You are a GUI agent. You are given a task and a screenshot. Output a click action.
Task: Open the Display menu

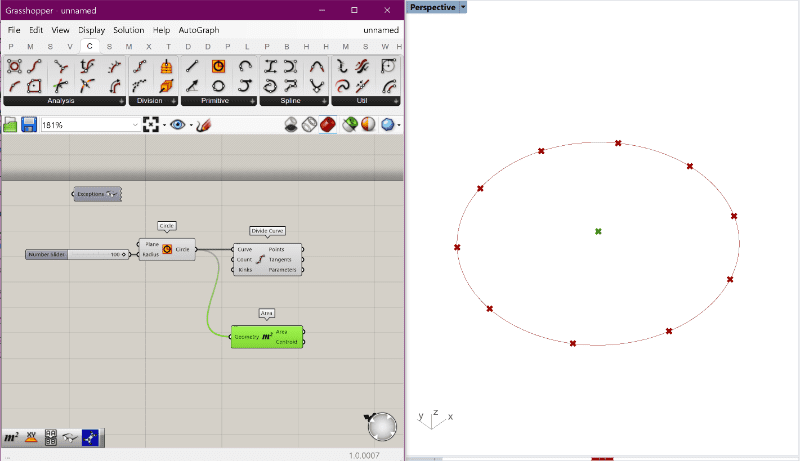tap(91, 30)
